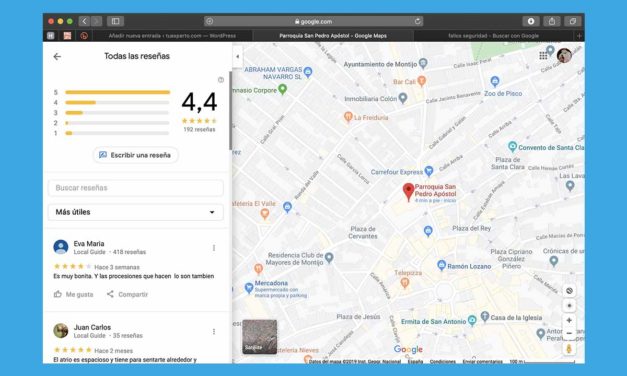Open Safari downloads button
Screen dimensions: 627x376
tap(531, 21)
